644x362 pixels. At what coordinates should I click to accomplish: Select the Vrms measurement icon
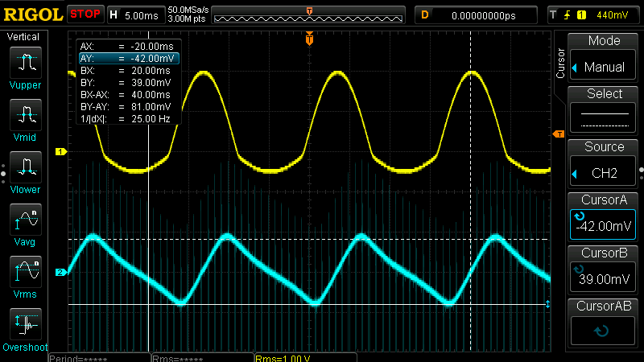27,272
